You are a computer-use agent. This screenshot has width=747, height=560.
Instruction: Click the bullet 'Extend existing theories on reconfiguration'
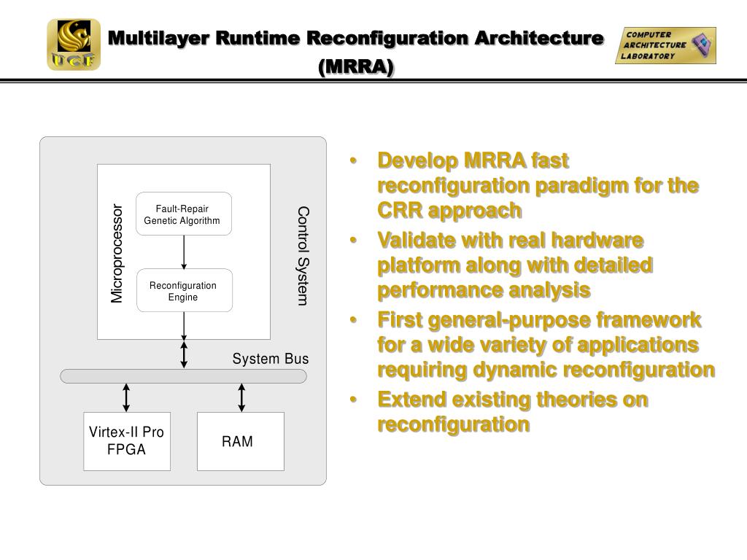(512, 412)
